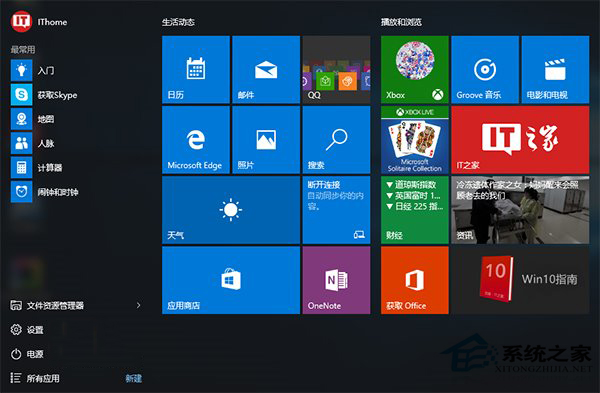The width and height of the screenshot is (600, 393).
Task: Open the 天气 weather tile
Action: coord(231,210)
